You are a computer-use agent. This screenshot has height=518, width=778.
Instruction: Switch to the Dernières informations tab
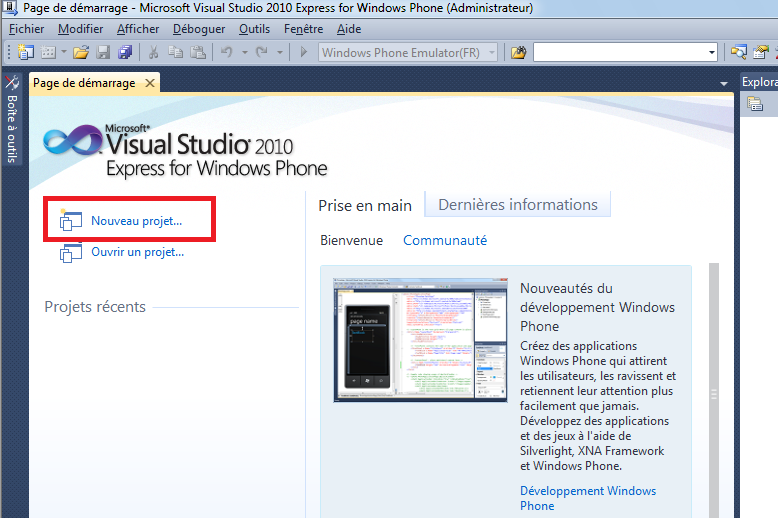point(518,204)
